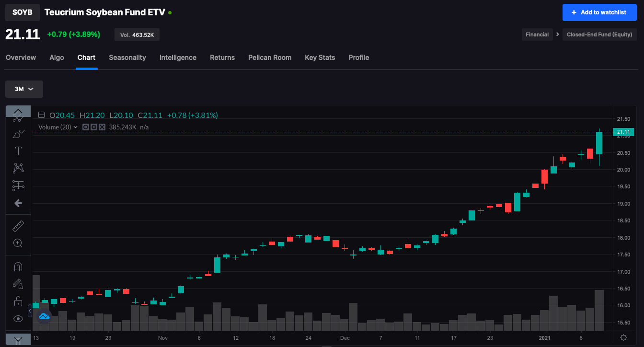This screenshot has width=644, height=347.
Task: Select the forecasting and measurement tool
Action: pyautogui.click(x=18, y=185)
